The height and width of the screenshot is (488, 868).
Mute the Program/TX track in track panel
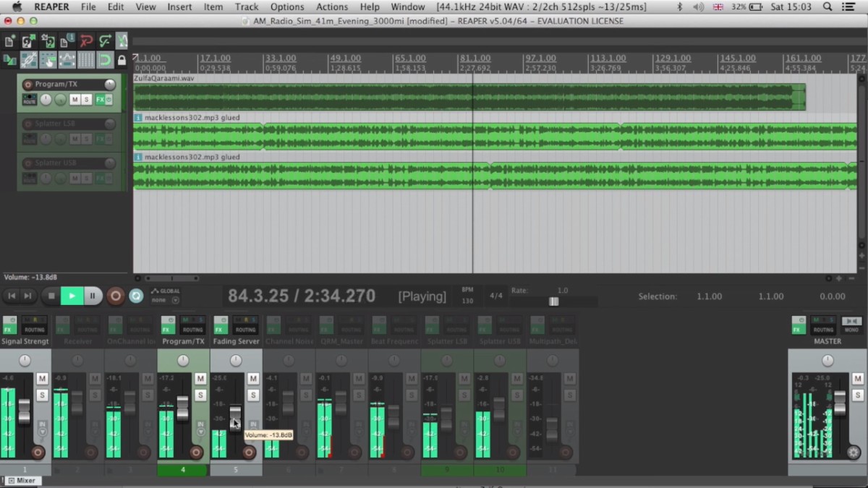click(x=75, y=99)
